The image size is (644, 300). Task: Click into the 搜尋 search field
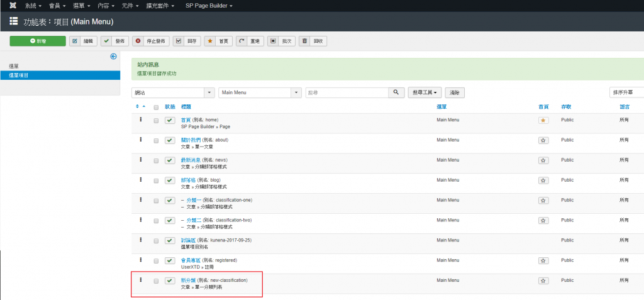[x=346, y=92]
